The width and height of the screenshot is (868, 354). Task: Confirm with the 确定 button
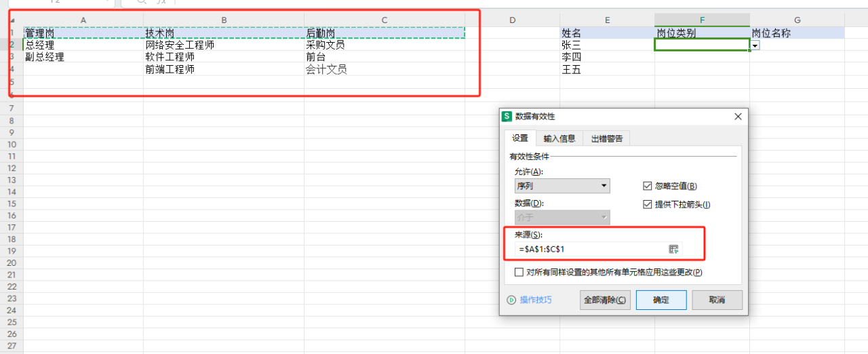(661, 300)
